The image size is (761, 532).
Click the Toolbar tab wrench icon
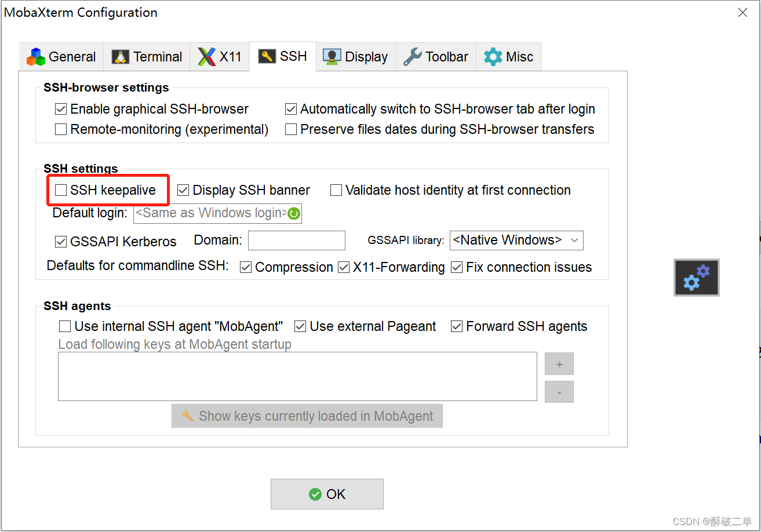[412, 57]
